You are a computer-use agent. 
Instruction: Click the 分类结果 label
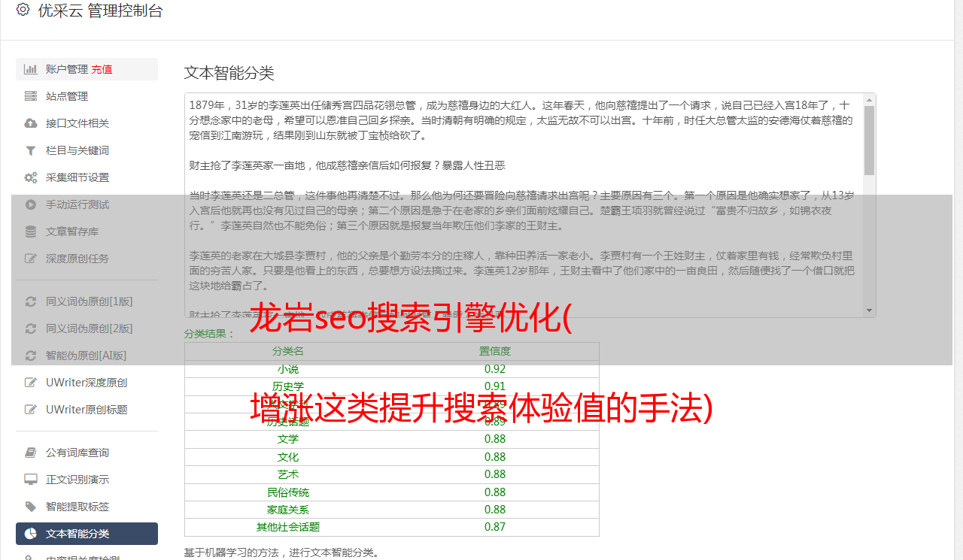click(x=210, y=334)
